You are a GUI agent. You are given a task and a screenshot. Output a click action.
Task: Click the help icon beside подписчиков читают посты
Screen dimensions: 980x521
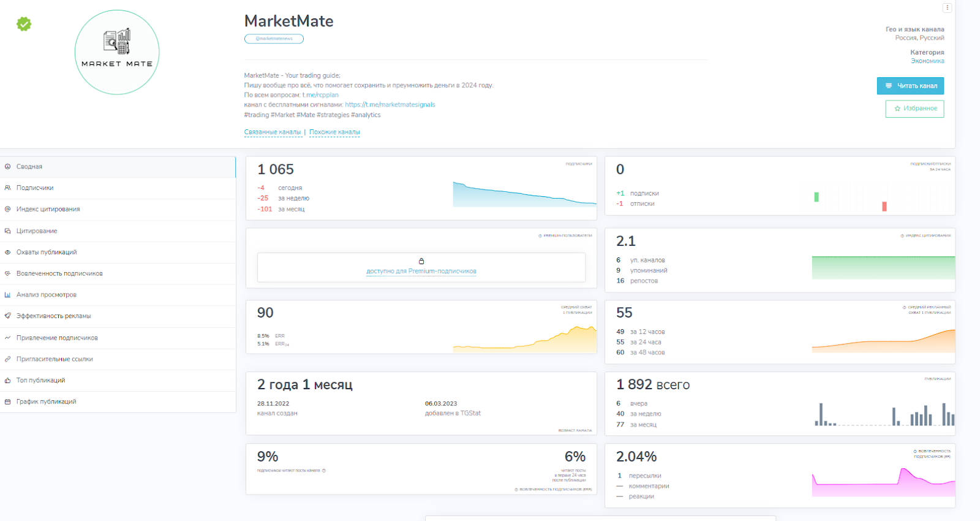324,471
